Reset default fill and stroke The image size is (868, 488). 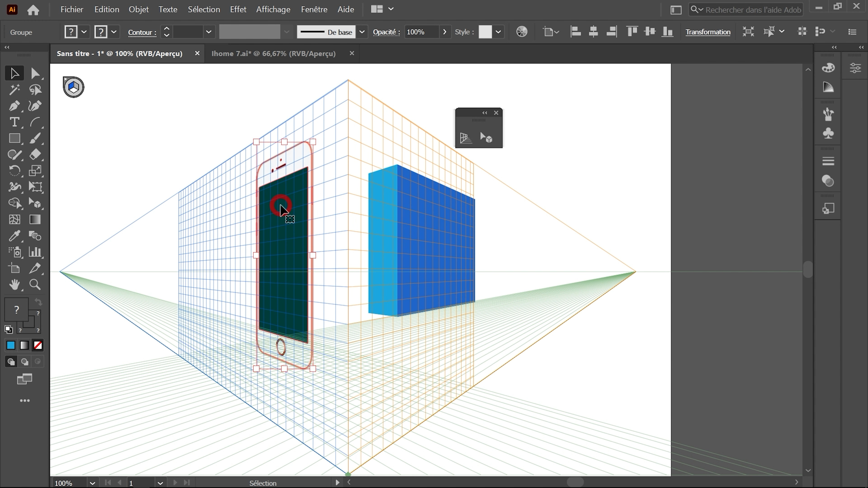tap(9, 329)
